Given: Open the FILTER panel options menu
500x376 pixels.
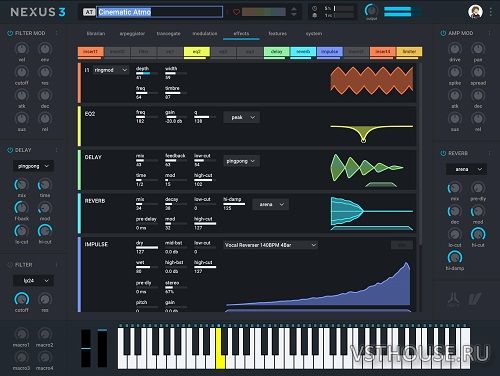Looking at the screenshot, I should point(57,265).
